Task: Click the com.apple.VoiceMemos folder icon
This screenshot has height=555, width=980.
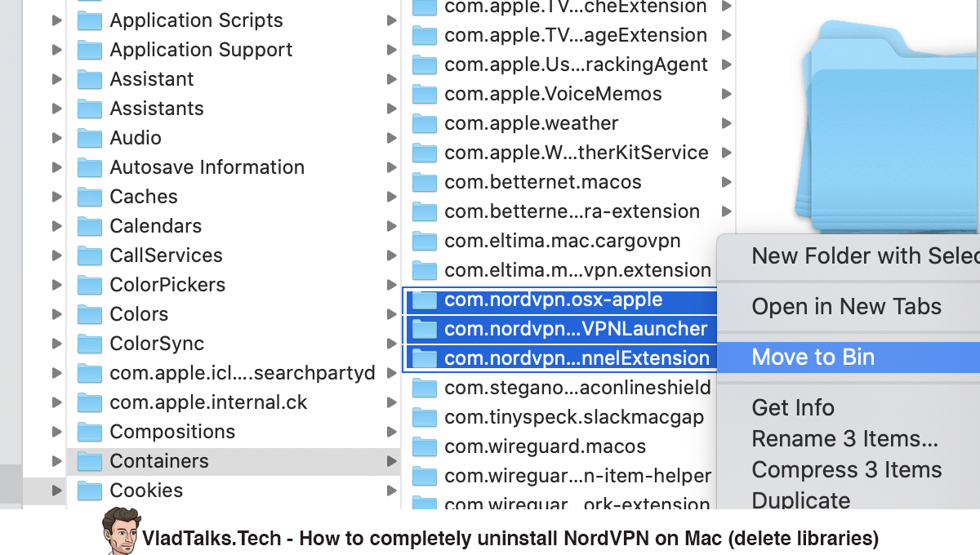Action: [x=425, y=94]
